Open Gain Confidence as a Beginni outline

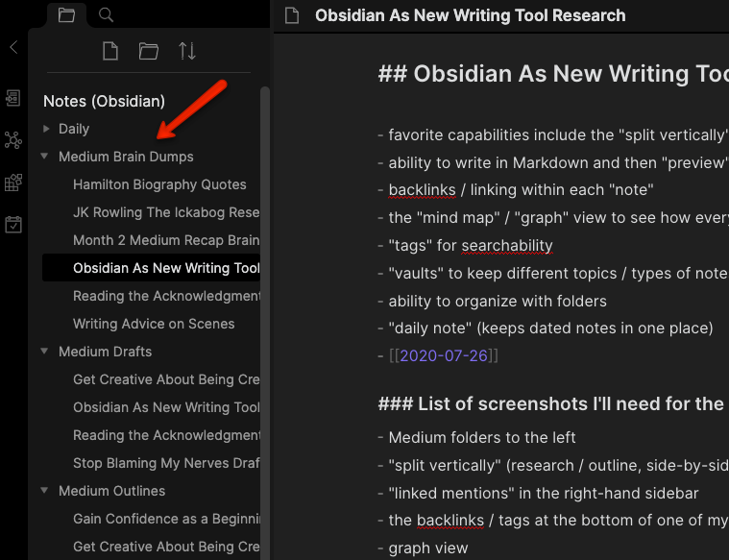pos(166,519)
